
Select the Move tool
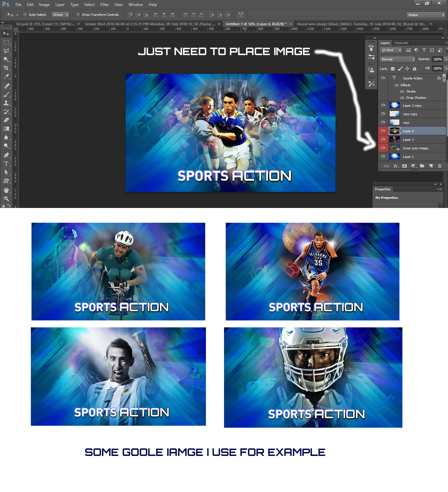click(6, 34)
